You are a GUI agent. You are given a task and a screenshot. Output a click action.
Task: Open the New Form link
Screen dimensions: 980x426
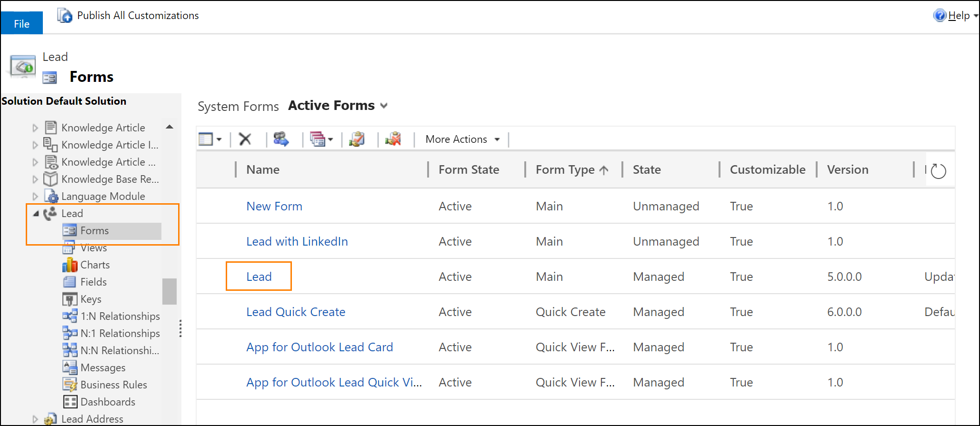(274, 206)
